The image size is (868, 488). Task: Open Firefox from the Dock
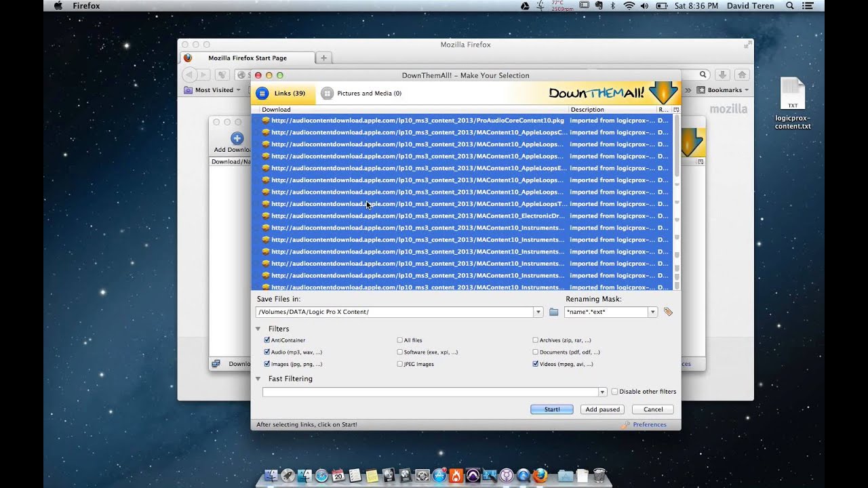tap(540, 476)
